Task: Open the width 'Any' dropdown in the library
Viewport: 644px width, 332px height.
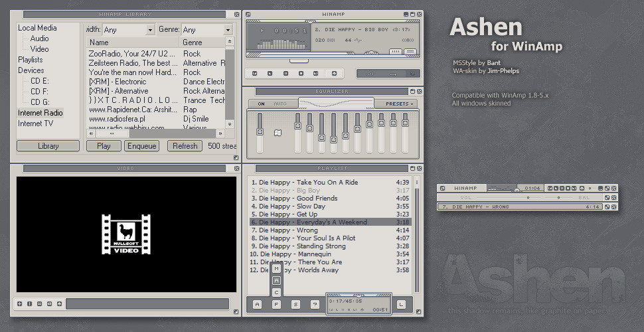Action: [x=129, y=30]
